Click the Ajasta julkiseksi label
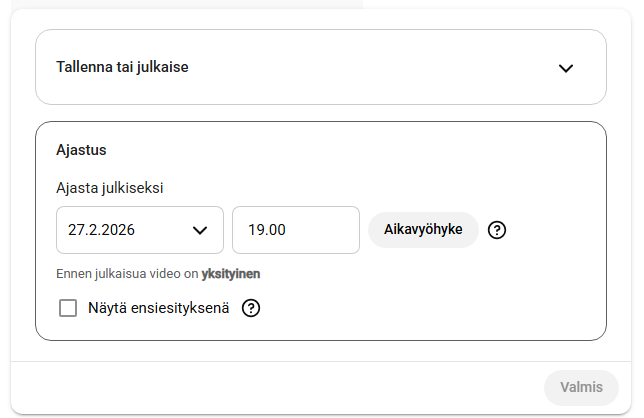Screen dimensions: 644x418 tap(110, 187)
